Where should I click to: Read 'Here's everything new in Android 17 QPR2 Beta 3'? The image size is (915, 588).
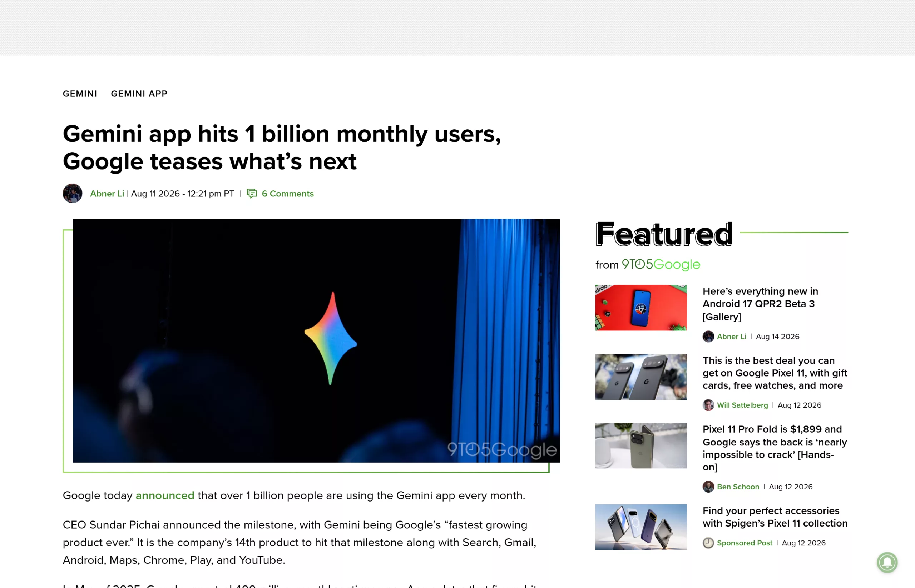pos(760,304)
